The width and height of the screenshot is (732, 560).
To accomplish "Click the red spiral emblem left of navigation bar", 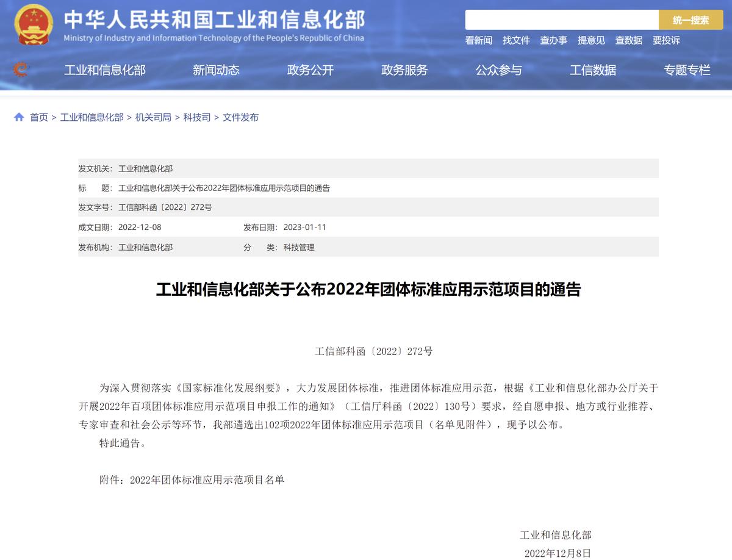I will pos(20,69).
